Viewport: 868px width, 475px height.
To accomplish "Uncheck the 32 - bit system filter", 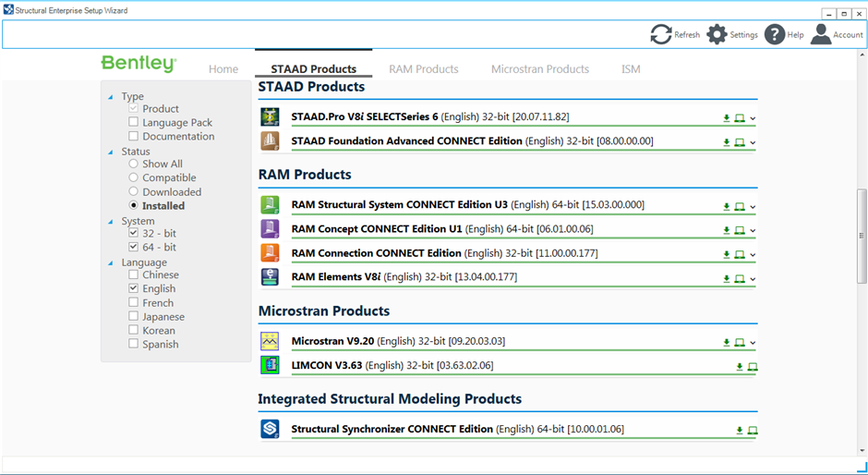I will (x=133, y=233).
